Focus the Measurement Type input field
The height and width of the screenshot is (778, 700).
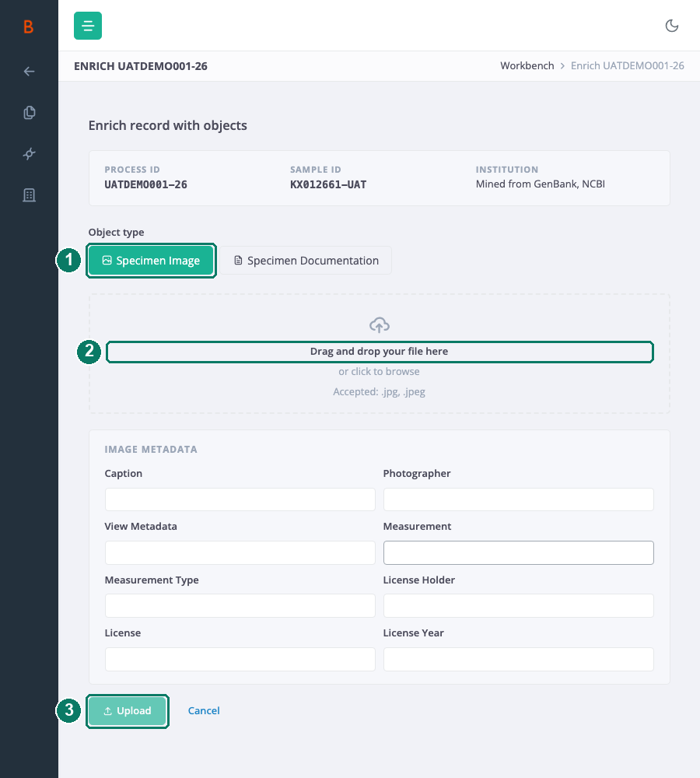pyautogui.click(x=240, y=606)
